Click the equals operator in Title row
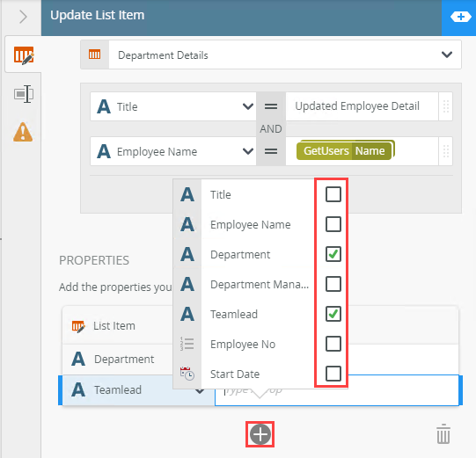Image resolution: width=476 pixels, height=458 pixels. pos(271,106)
